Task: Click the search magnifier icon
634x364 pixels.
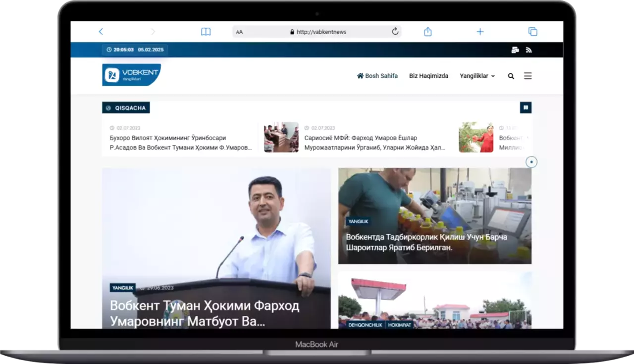Action: click(x=511, y=76)
